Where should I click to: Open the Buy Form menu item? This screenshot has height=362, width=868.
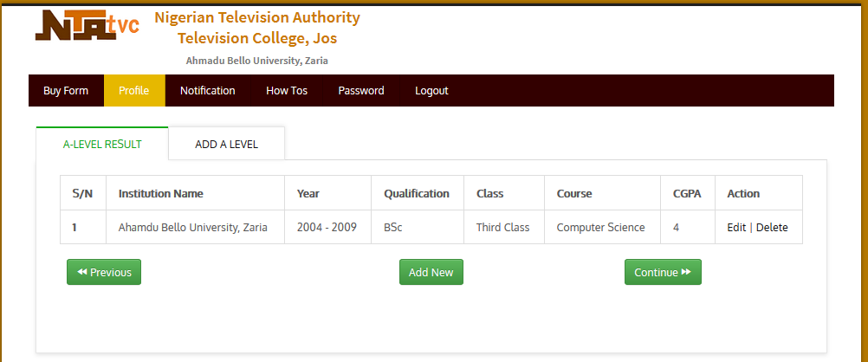click(66, 91)
